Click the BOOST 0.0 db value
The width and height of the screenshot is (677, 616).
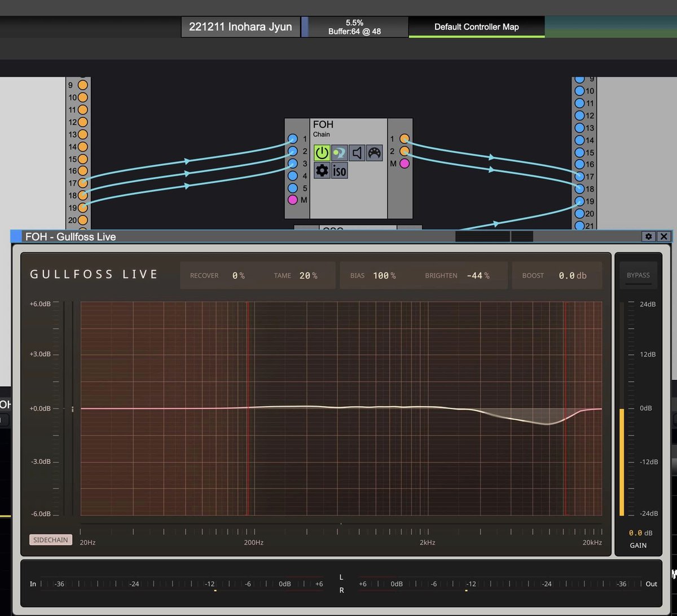click(573, 276)
